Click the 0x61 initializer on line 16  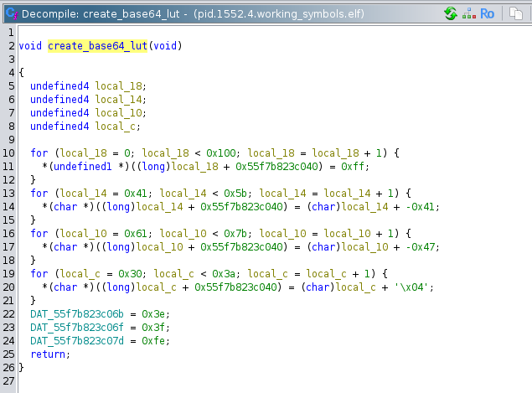point(136,234)
